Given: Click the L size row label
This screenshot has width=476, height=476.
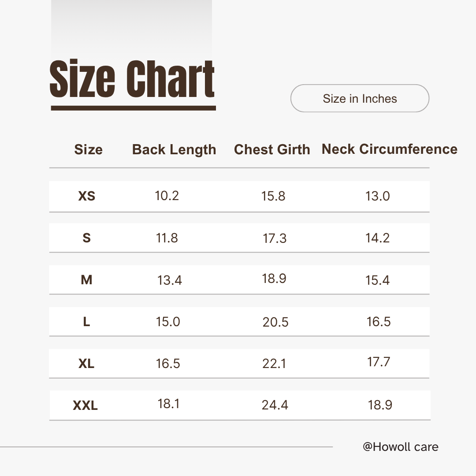Looking at the screenshot, I should (87, 322).
